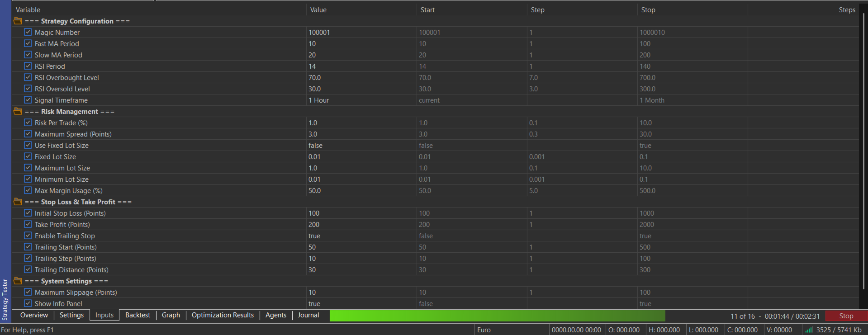Image resolution: width=868 pixels, height=335 pixels.
Task: Click the Euro profile status field
Action: coord(512,330)
